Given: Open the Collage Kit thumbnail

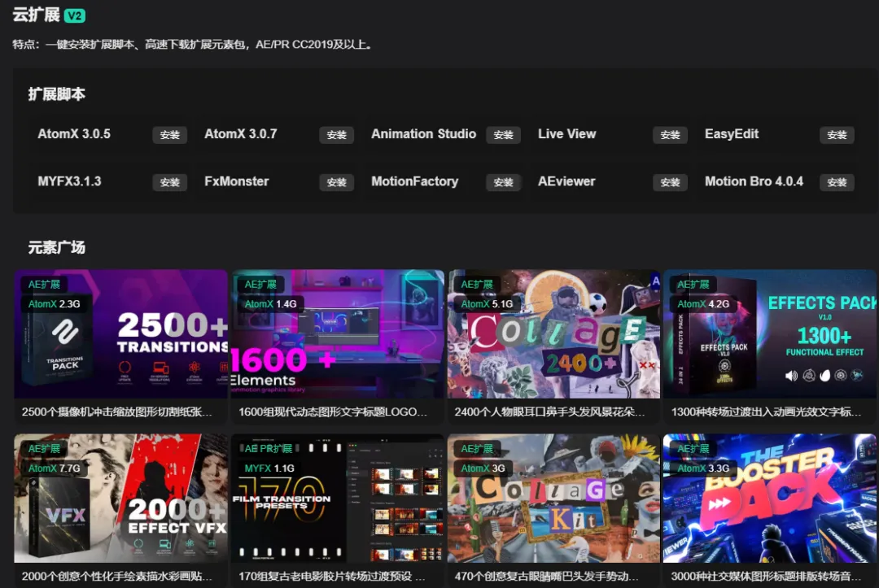Looking at the screenshot, I should [x=554, y=499].
